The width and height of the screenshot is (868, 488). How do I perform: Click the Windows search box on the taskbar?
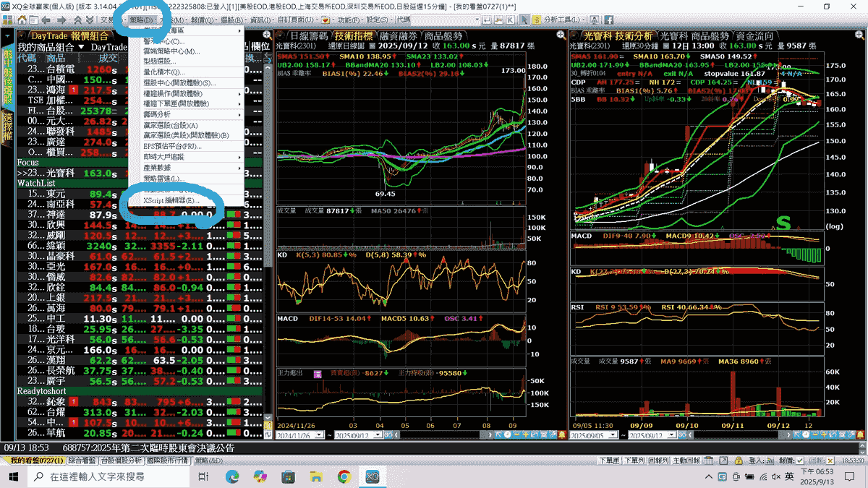coord(110,476)
